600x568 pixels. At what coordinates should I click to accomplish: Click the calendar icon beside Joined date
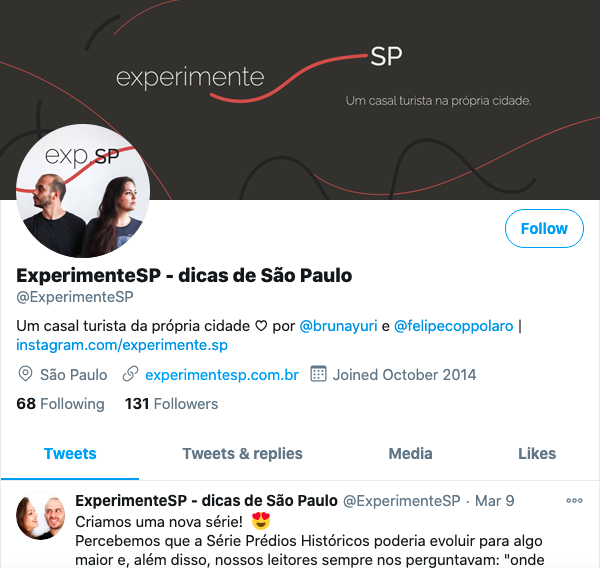pos(318,374)
